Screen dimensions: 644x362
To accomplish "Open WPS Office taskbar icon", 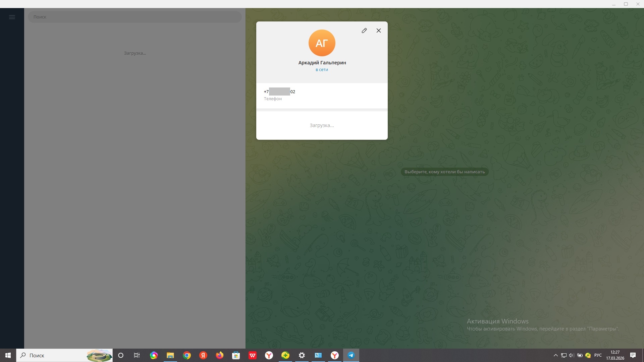I will click(253, 355).
